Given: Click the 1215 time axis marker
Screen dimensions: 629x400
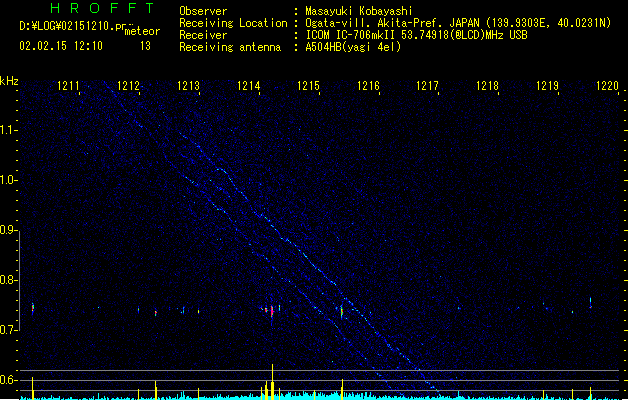Looking at the screenshot, I should (308, 86).
